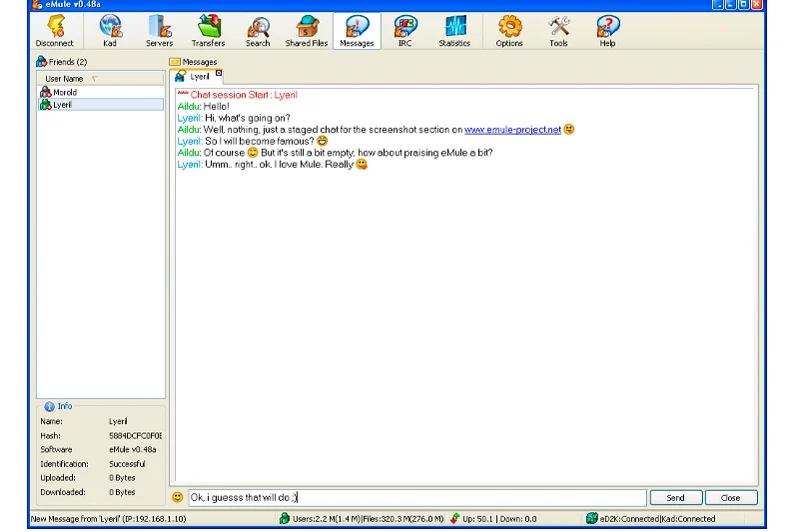The width and height of the screenshot is (796, 532).
Task: Open the Servers list
Action: point(159,31)
